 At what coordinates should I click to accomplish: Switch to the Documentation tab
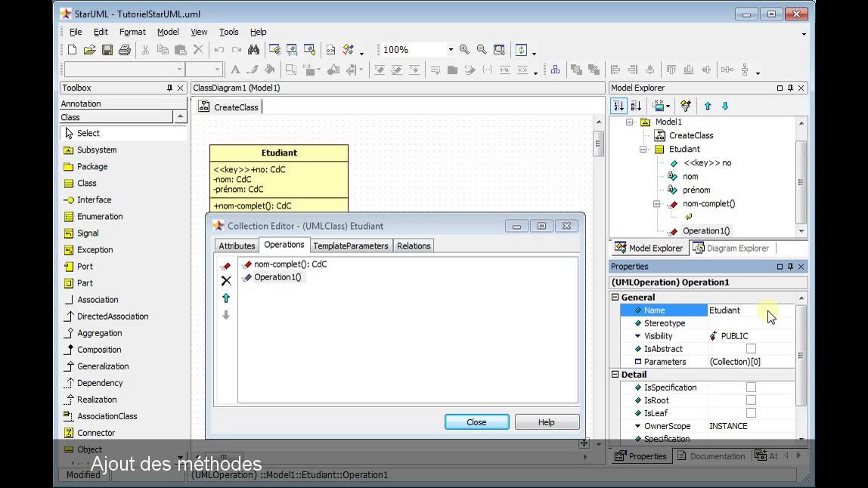pyautogui.click(x=711, y=456)
